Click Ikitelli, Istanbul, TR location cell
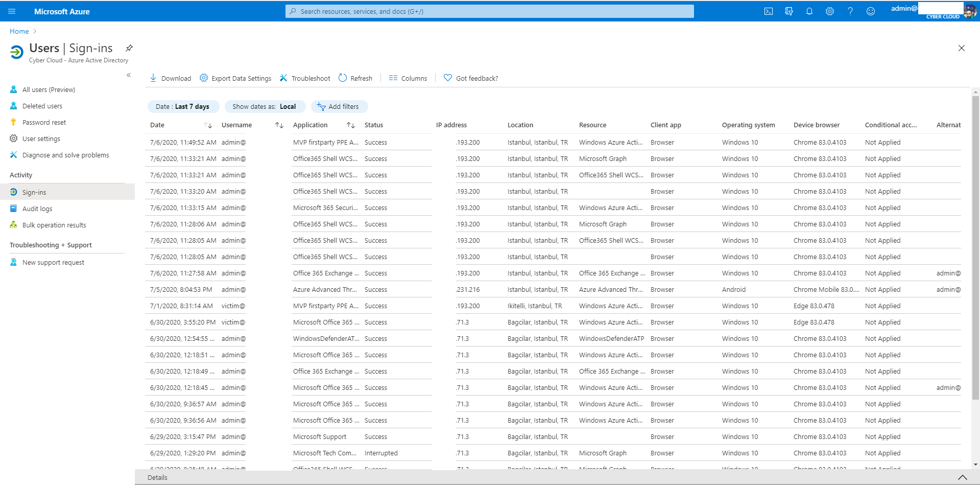Image resolution: width=980 pixels, height=485 pixels. click(535, 306)
